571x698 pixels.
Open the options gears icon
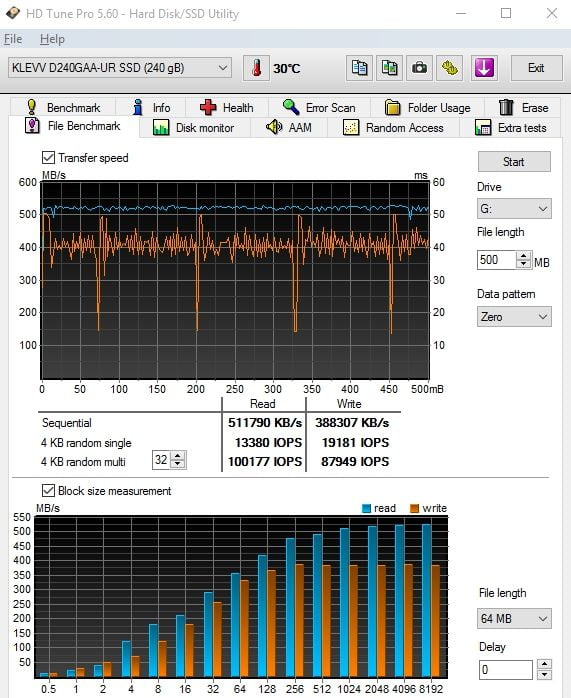click(450, 68)
